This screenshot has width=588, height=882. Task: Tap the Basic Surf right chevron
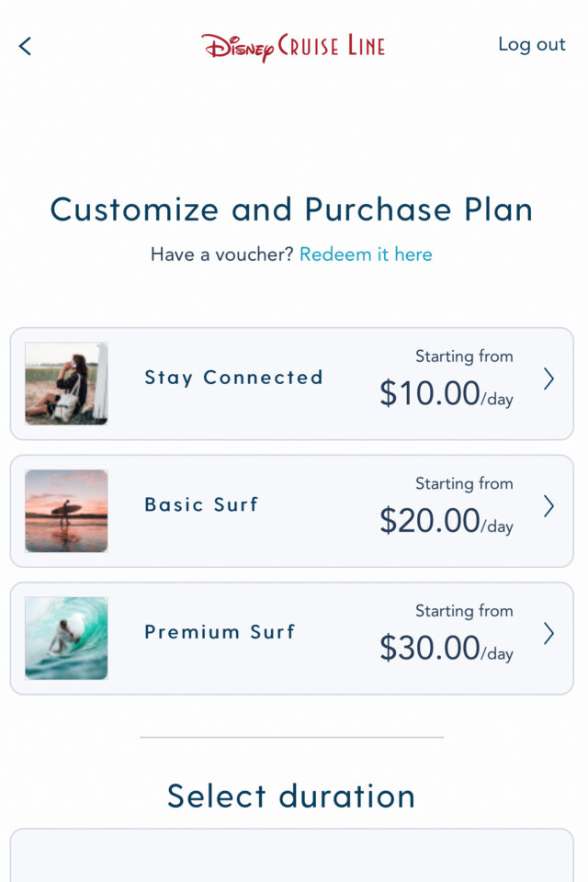[x=548, y=506]
